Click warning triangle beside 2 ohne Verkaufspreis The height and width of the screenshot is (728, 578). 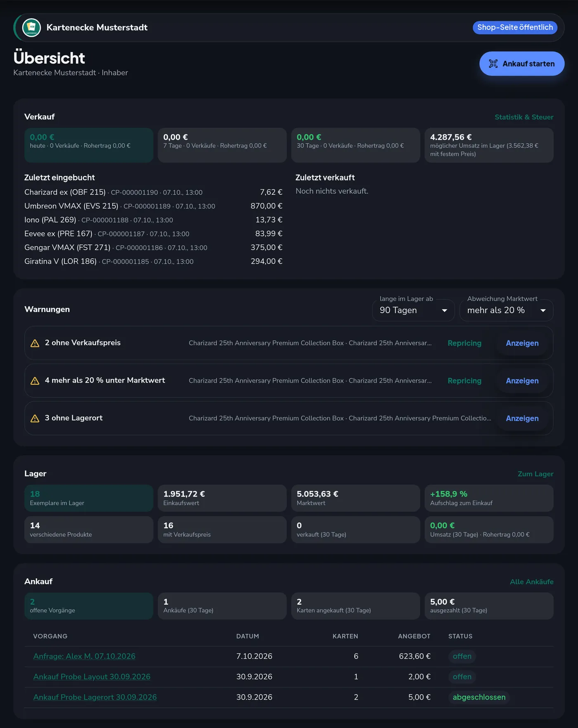click(35, 343)
